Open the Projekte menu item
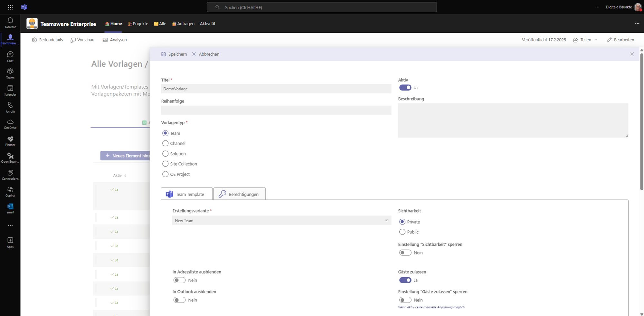644x316 pixels. click(x=138, y=24)
